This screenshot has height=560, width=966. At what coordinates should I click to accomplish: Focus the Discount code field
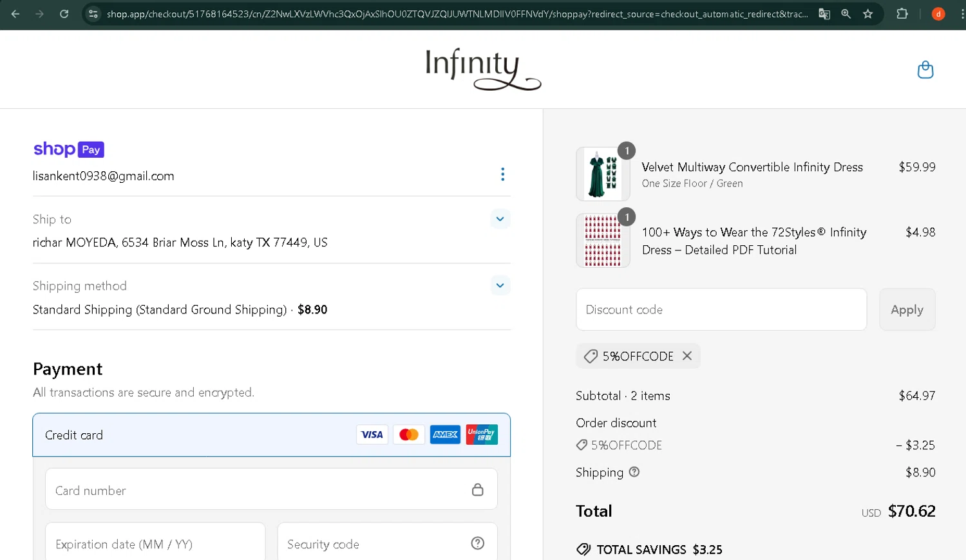coord(721,310)
